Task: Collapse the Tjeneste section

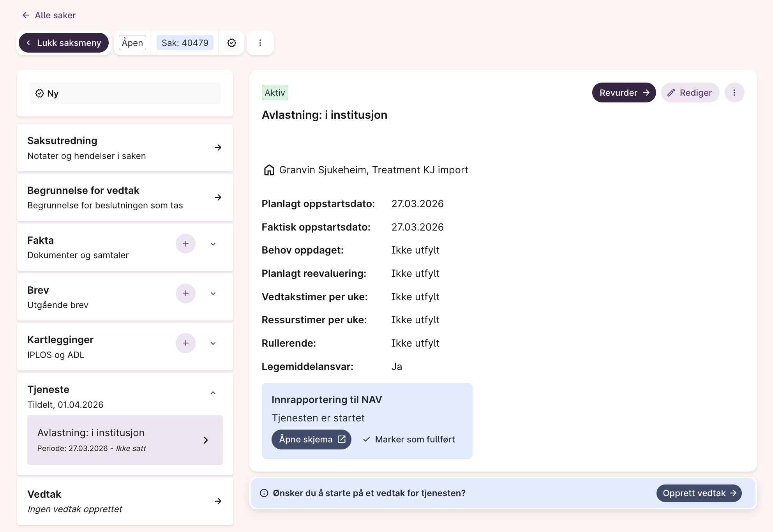Action: (213, 393)
